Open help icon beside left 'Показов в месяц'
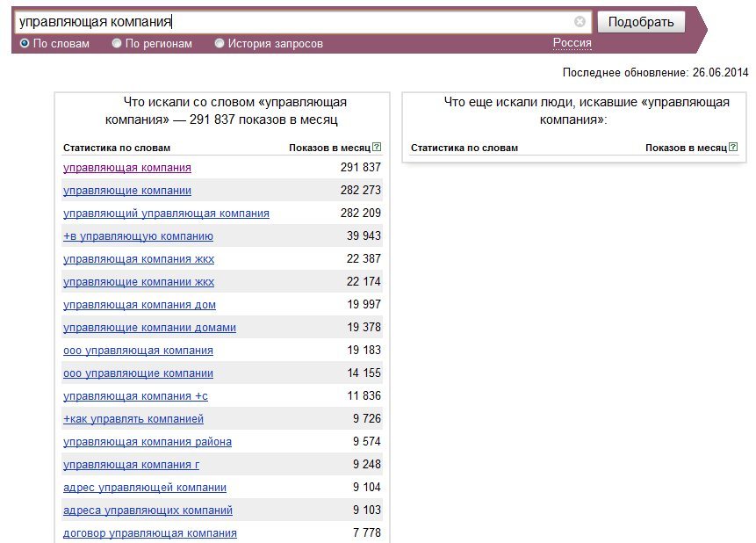This screenshot has width=756, height=543. [x=377, y=147]
